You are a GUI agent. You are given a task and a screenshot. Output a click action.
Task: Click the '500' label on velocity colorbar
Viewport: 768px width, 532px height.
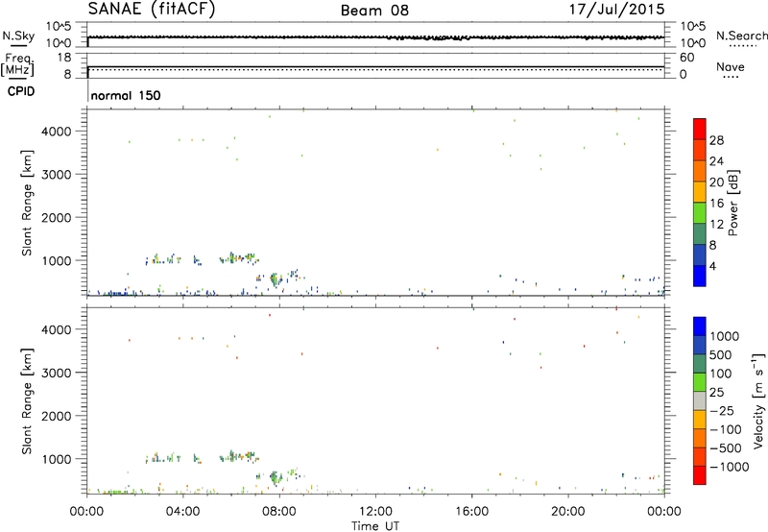click(x=722, y=355)
